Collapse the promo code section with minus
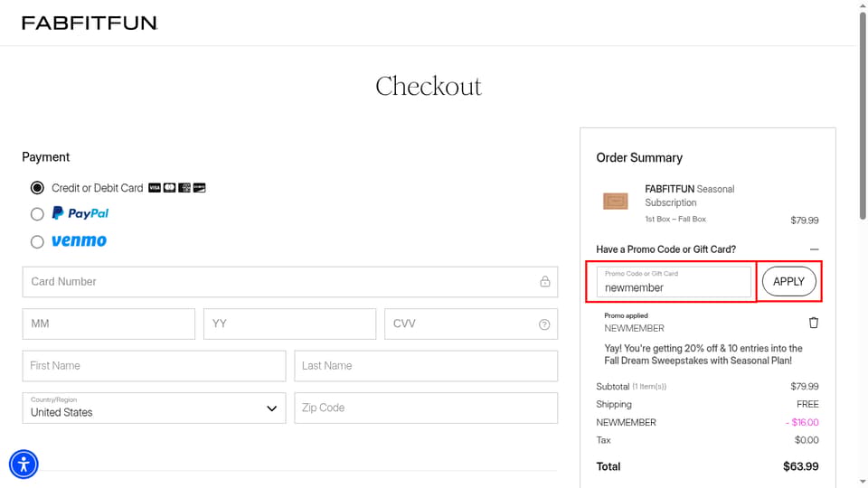The image size is (868, 488). click(814, 249)
